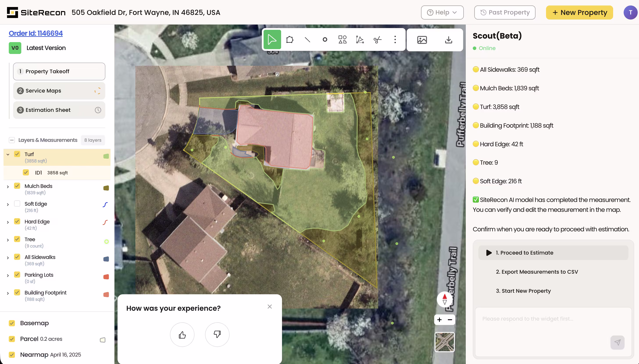
Task: Select the line drawing tool
Action: coord(307,39)
